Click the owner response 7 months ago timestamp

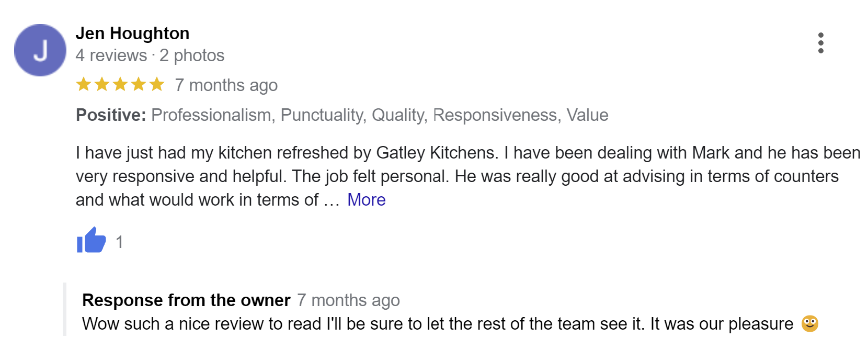(x=349, y=301)
